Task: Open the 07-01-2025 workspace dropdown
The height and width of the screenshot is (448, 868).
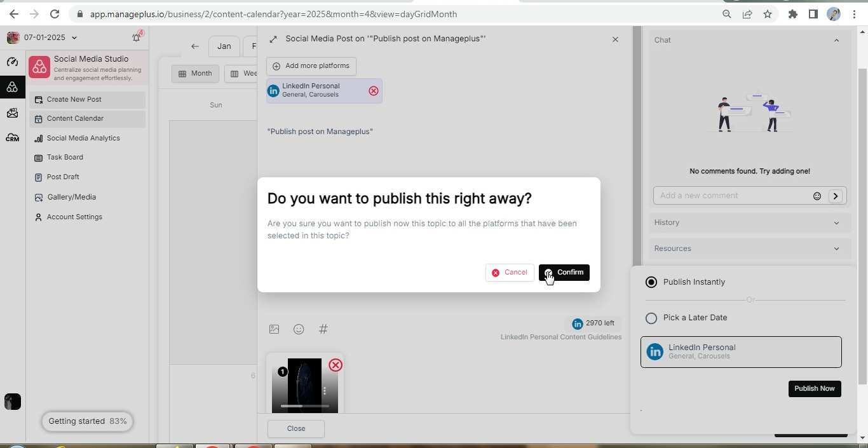Action: [51, 37]
